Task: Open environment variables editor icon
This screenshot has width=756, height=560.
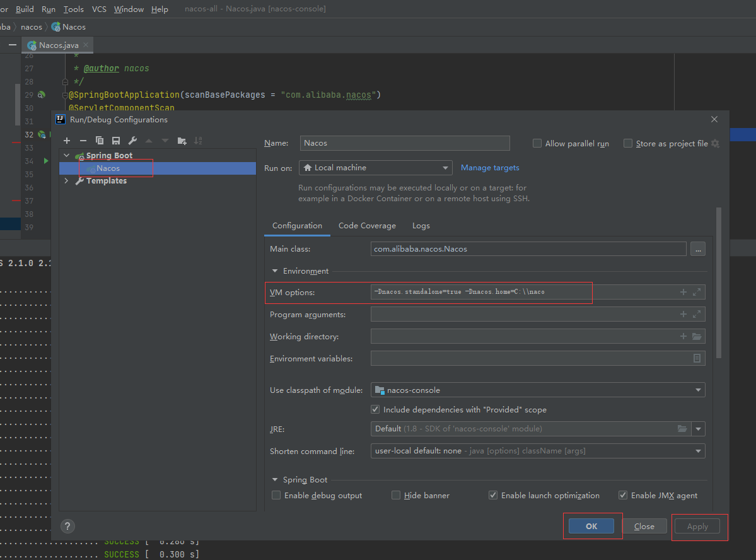Action: pos(697,358)
